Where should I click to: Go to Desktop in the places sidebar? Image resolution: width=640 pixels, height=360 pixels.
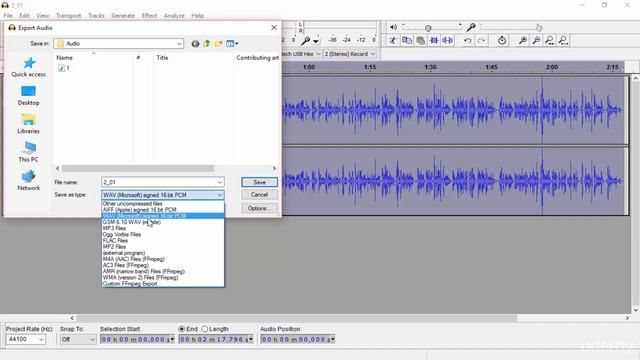pos(29,96)
